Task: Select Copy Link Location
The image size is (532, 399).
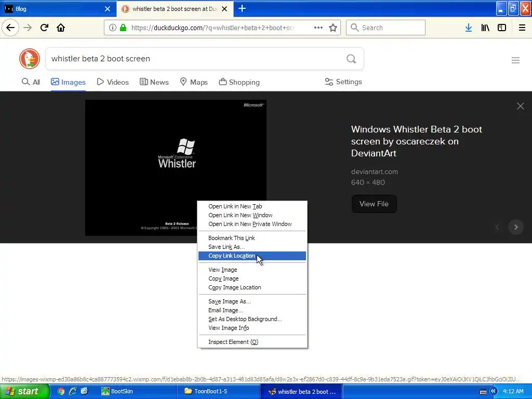Action: pyautogui.click(x=252, y=256)
